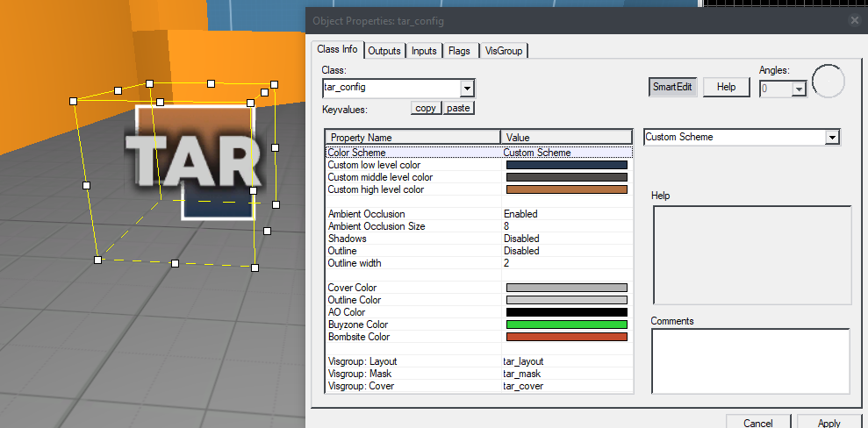The height and width of the screenshot is (428, 868).
Task: Pick the AO Color swatch
Action: tap(567, 312)
